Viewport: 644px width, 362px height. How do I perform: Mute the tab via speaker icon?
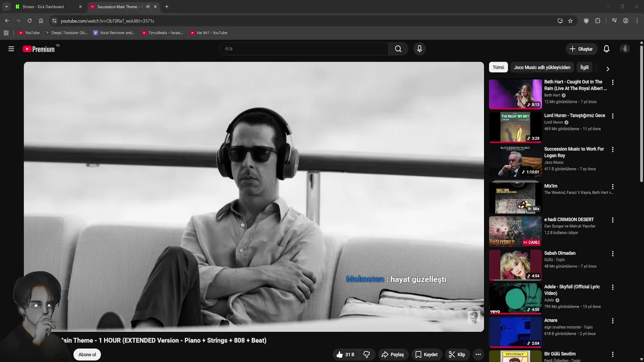coord(147,7)
